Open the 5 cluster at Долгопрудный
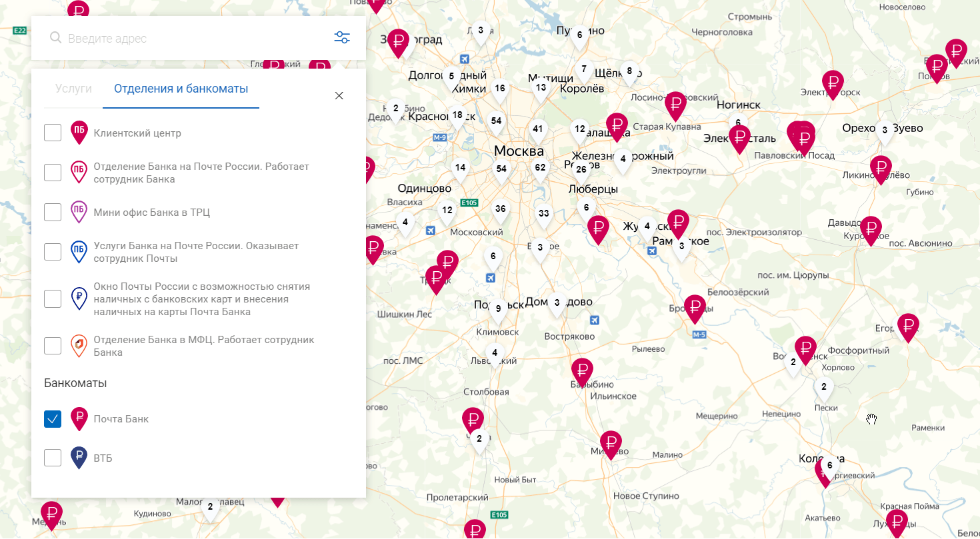980x539 pixels. click(x=451, y=79)
